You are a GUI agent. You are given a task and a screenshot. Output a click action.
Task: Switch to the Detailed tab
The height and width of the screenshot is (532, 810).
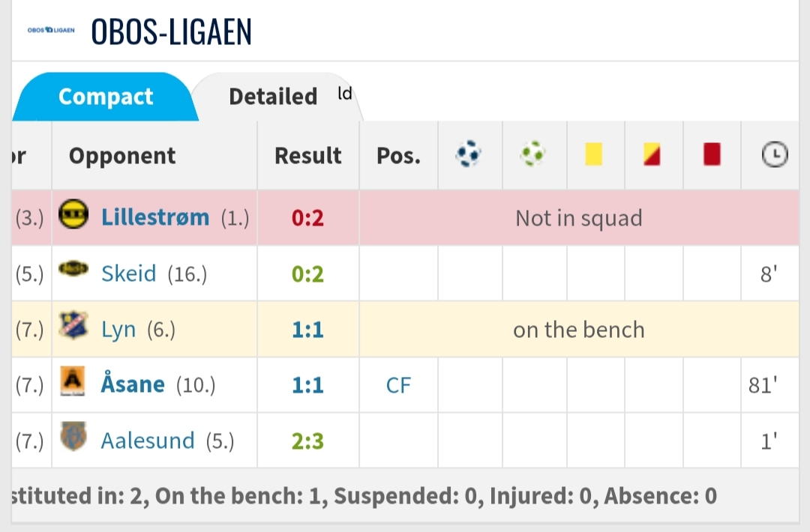pyautogui.click(x=273, y=97)
